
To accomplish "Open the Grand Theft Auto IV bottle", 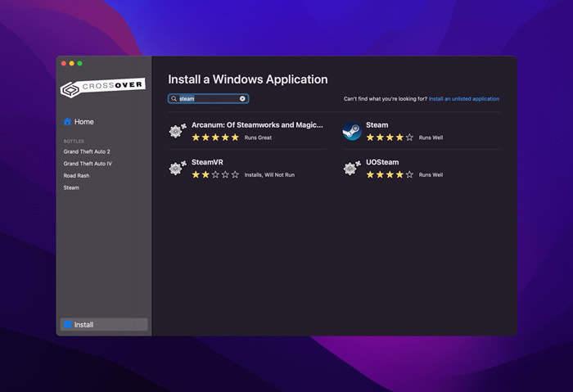I will 88,164.
